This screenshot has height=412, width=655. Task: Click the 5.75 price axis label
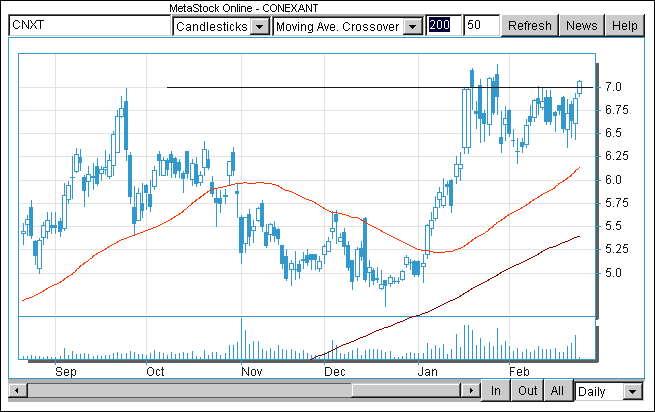[x=617, y=203]
